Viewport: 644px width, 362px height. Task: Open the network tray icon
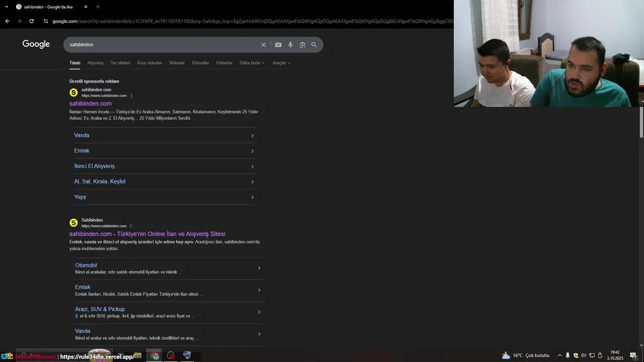click(x=592, y=355)
